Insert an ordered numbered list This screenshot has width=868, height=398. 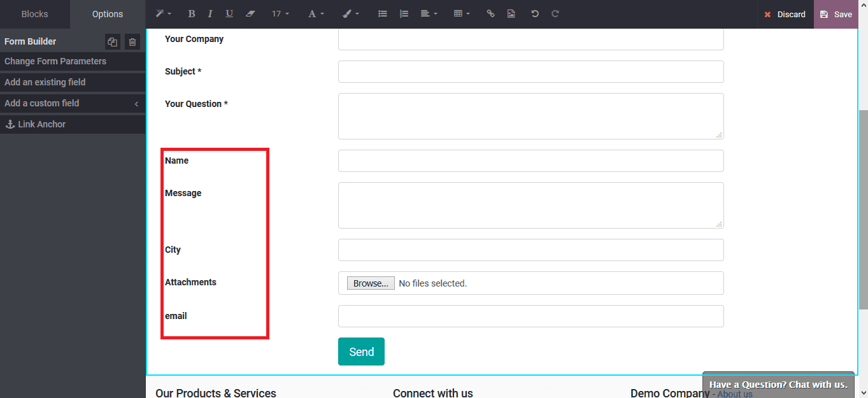tap(404, 14)
